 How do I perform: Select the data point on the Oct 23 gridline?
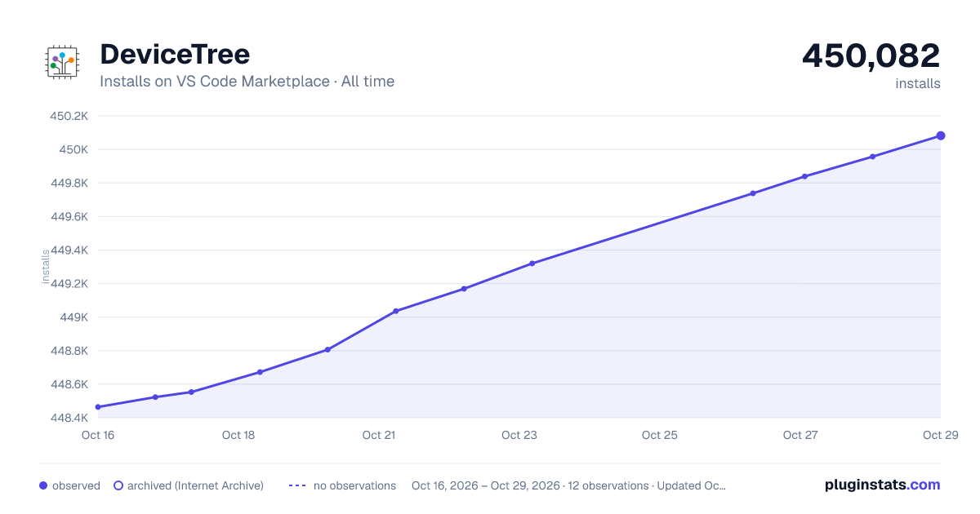pyautogui.click(x=532, y=264)
